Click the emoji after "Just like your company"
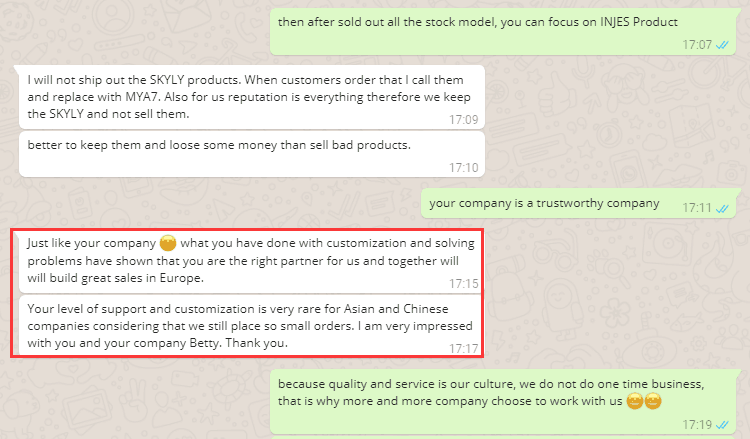The image size is (750, 439). (168, 243)
